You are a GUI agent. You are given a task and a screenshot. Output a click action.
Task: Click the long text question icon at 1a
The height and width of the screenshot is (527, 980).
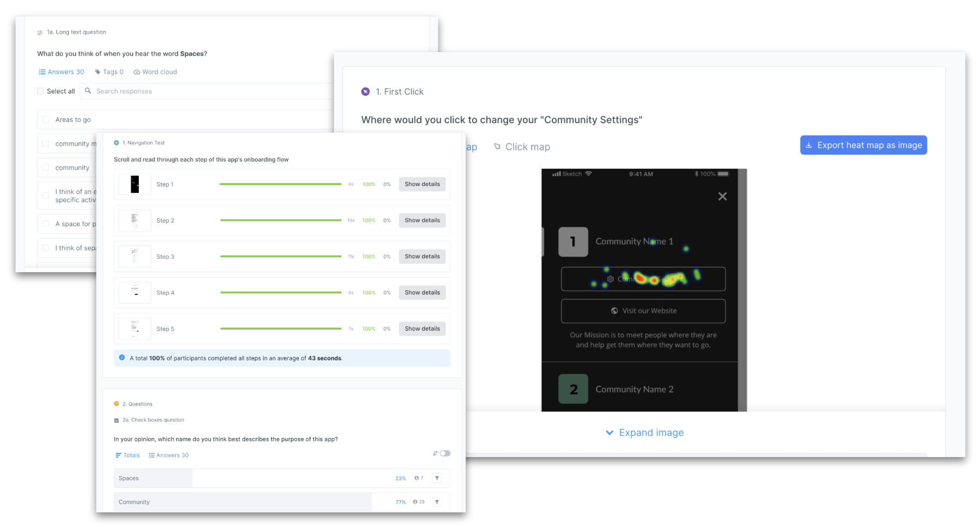tap(40, 33)
